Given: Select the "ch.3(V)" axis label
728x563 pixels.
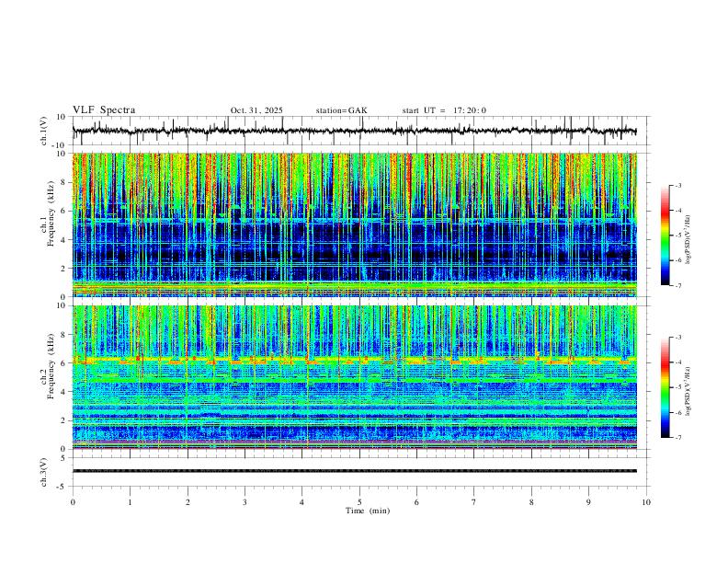Looking at the screenshot, I should point(44,472).
